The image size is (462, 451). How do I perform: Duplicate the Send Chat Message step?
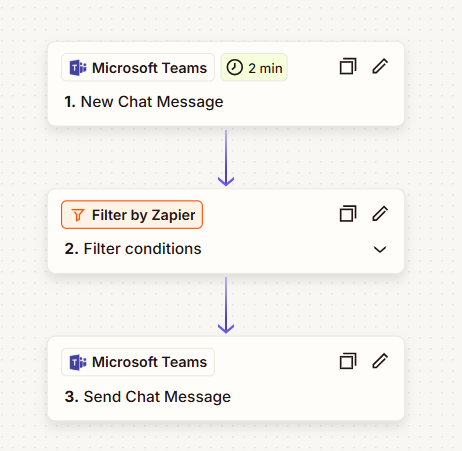click(348, 361)
